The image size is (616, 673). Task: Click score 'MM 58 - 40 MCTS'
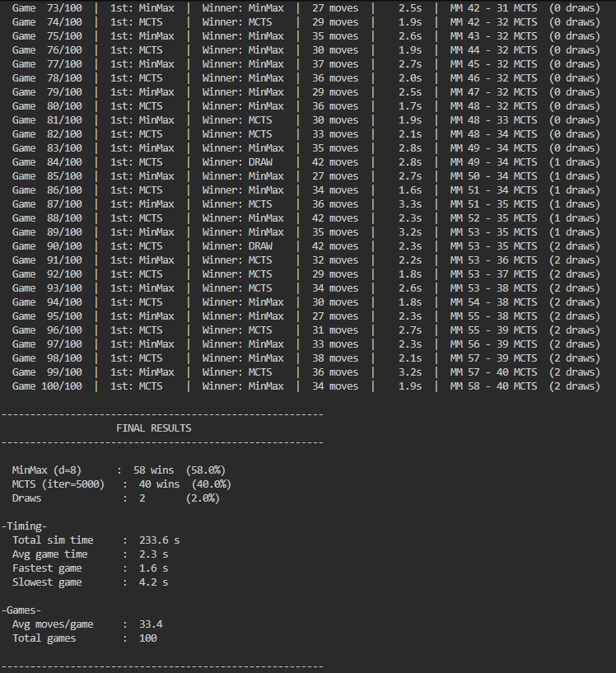click(493, 386)
